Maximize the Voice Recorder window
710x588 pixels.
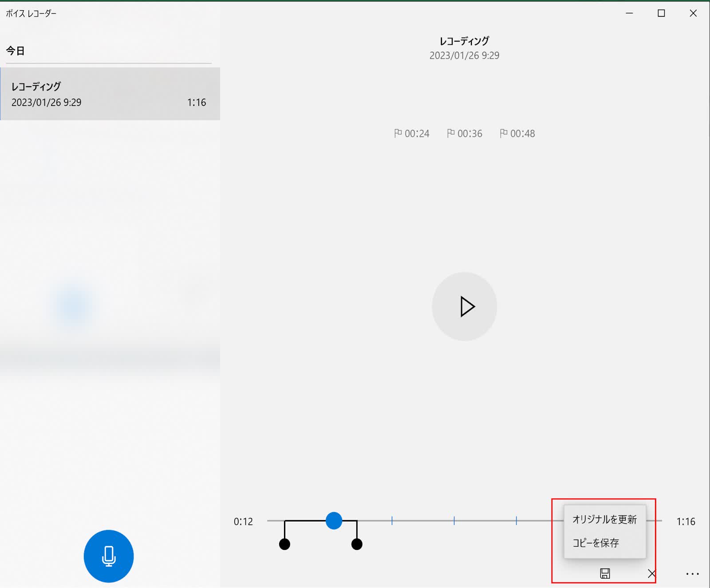pyautogui.click(x=661, y=13)
